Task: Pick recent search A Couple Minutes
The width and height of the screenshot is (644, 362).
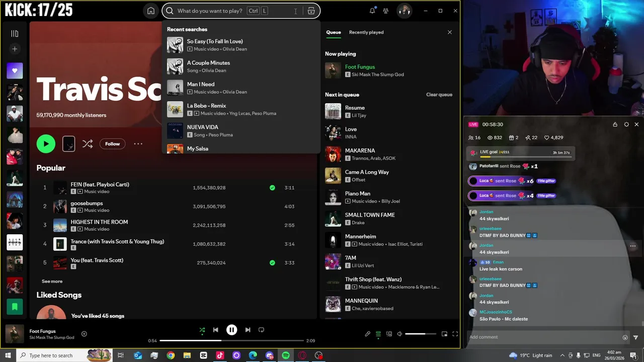Action: (240, 66)
